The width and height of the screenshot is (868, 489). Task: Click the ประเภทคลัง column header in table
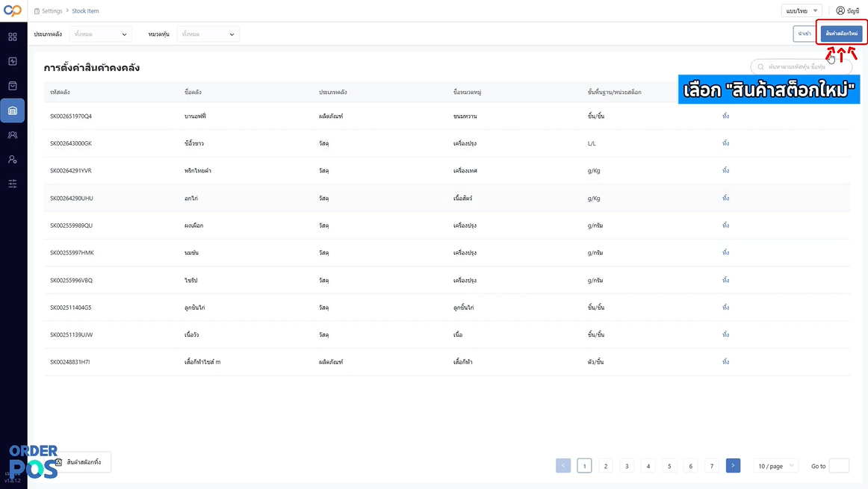(x=332, y=93)
